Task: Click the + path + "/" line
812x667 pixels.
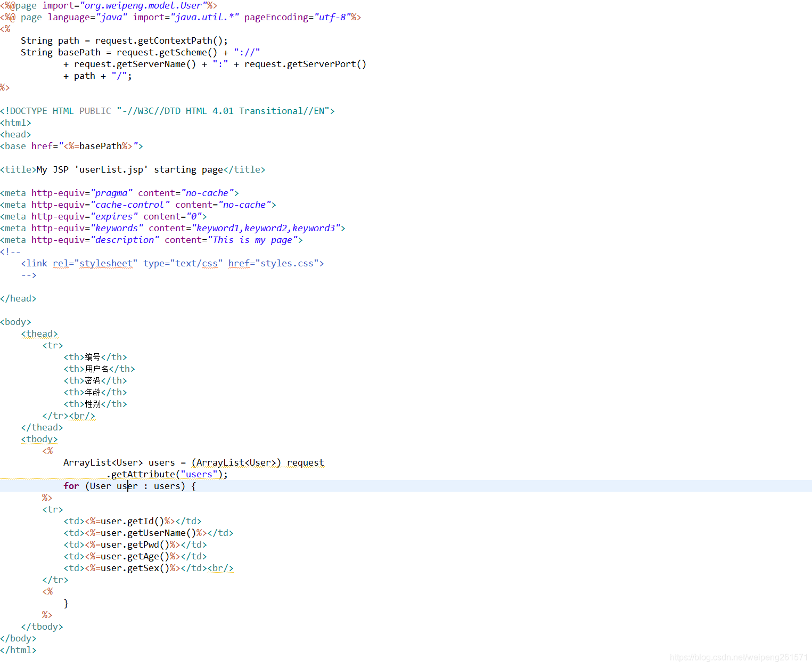Action: [98, 76]
